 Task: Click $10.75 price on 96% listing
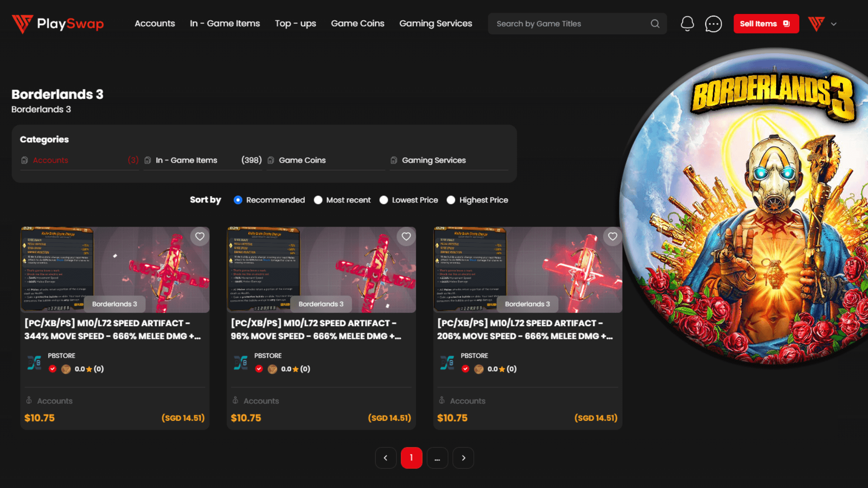pyautogui.click(x=246, y=418)
